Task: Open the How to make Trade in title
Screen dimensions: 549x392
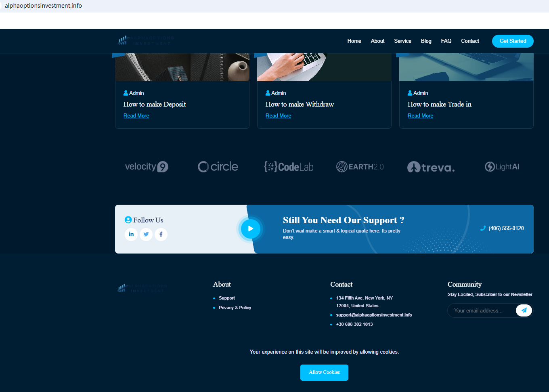Action: point(440,104)
